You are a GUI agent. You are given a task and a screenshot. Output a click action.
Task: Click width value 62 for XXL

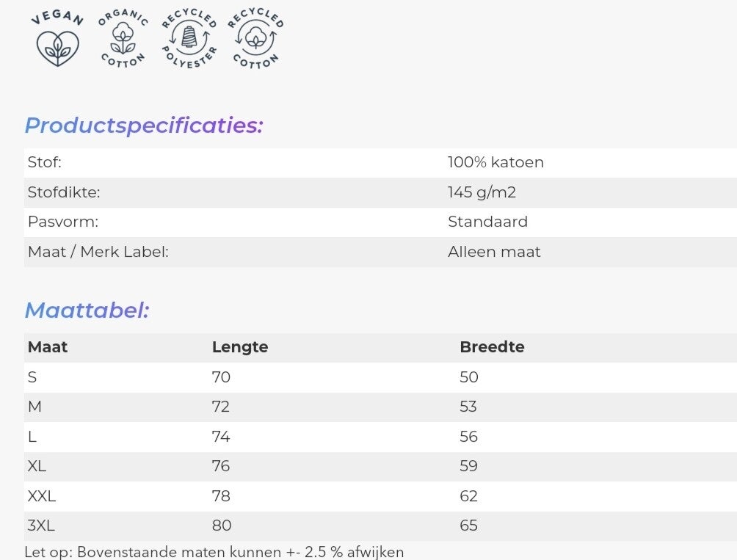point(468,496)
